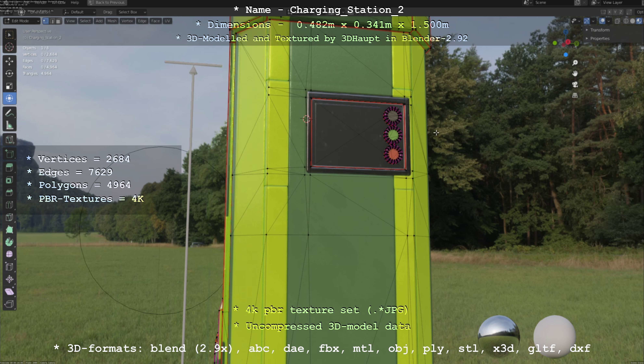This screenshot has width=644, height=364.
Task: Toggle X-ray view button
Action: tap(617, 21)
